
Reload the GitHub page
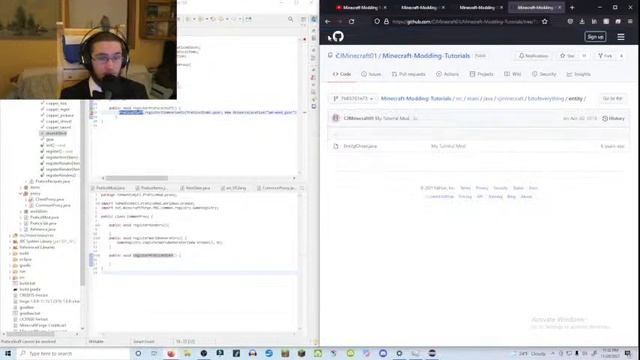click(x=351, y=21)
